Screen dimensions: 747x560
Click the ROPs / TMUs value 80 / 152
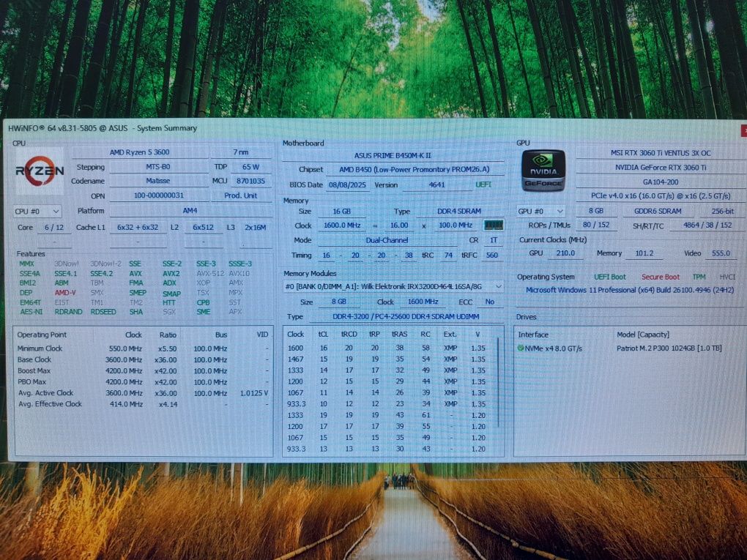coord(595,225)
